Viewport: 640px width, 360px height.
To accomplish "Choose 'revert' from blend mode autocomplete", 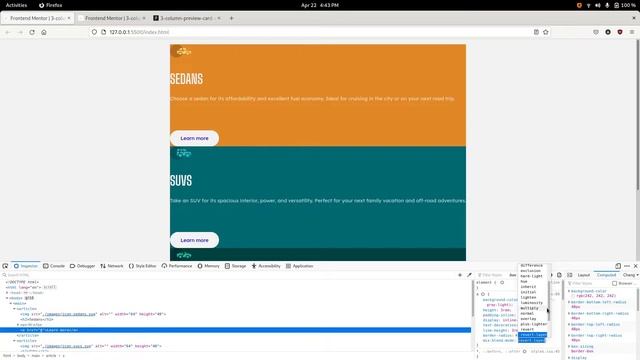I will 527,329.
